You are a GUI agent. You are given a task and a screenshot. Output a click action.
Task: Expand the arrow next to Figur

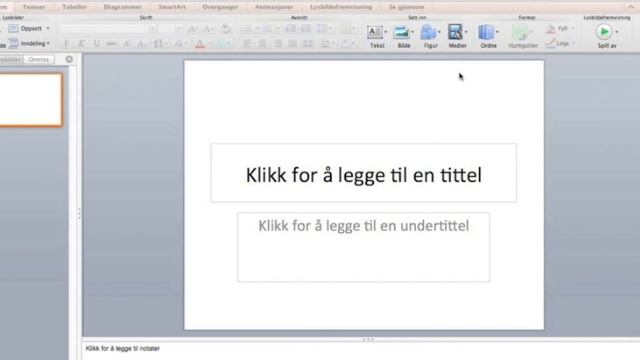click(x=439, y=32)
